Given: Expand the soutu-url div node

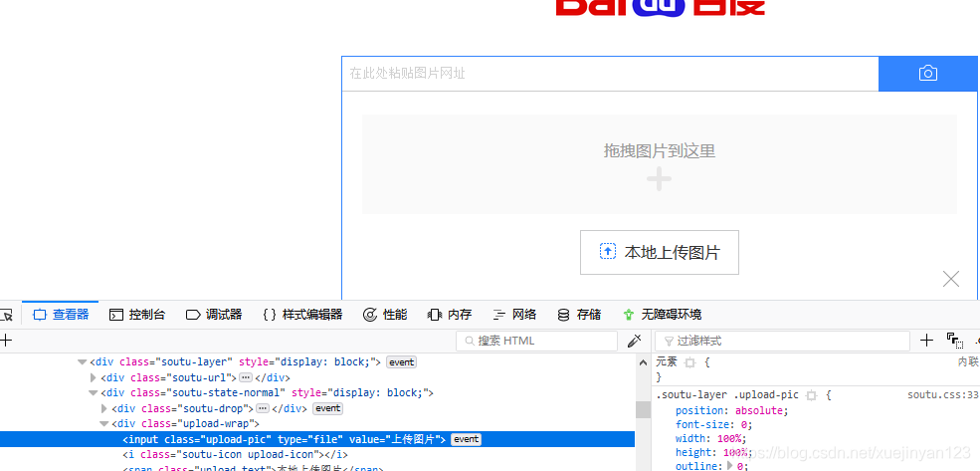Looking at the screenshot, I should (x=94, y=377).
